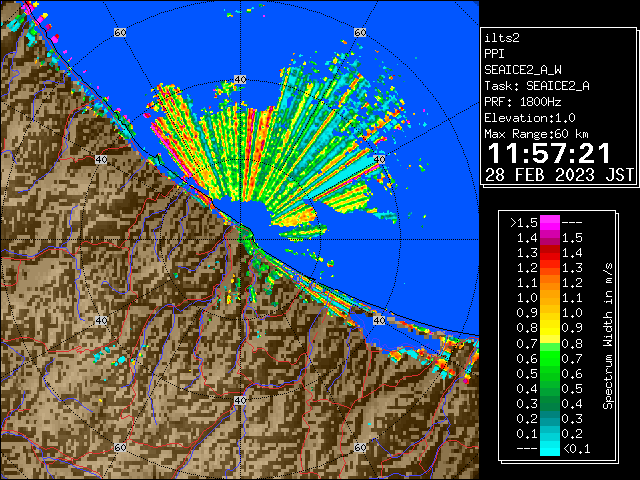Click the '28 FEB 2023 JST' date
The height and width of the screenshot is (480, 640).
pyautogui.click(x=559, y=175)
